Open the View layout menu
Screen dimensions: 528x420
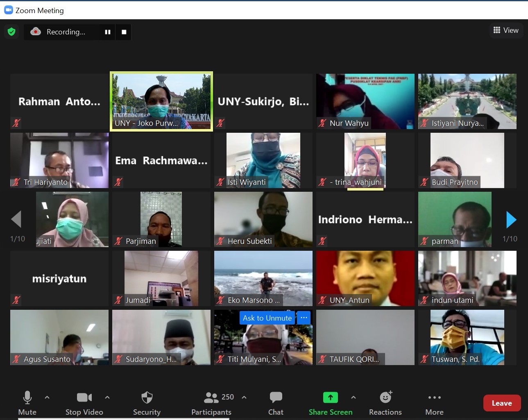pyautogui.click(x=506, y=30)
